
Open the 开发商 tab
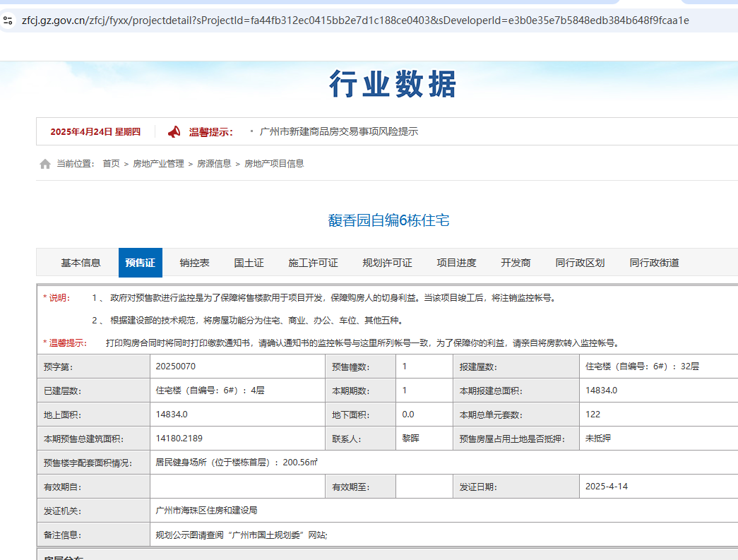click(x=516, y=263)
